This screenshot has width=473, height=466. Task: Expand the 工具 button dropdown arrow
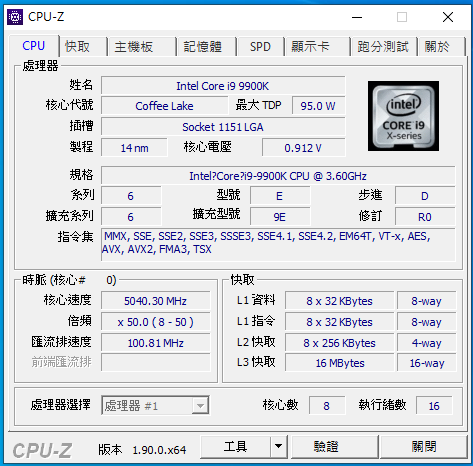tap(279, 446)
